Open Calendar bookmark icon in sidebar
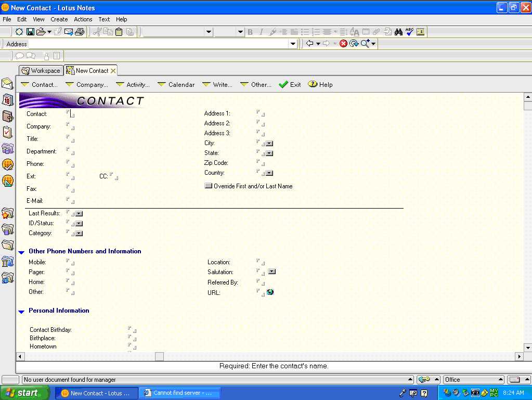Screen dimensions: 532x400 [x=7, y=100]
